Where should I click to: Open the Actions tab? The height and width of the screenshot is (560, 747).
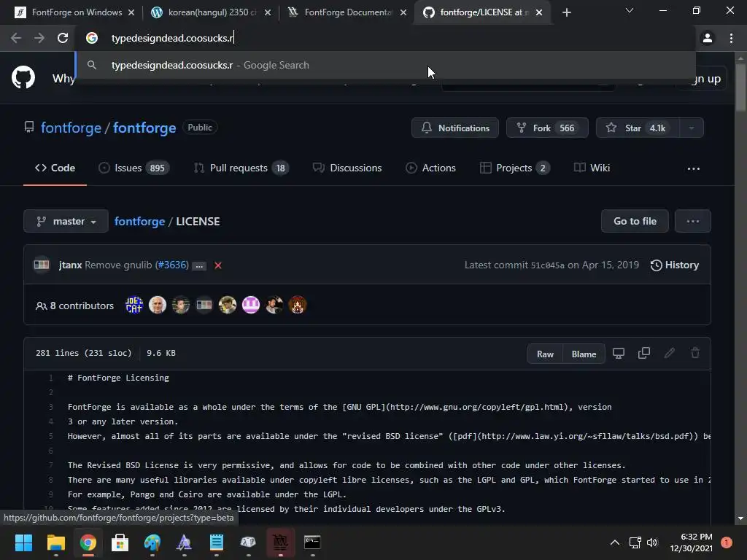(430, 168)
